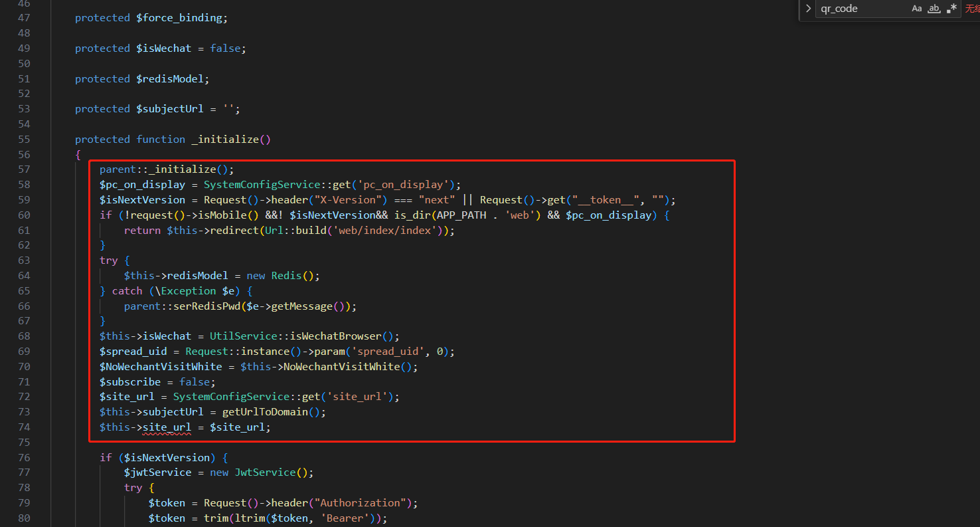Click the "Authorization" header string
Viewport: 980px width, 527px height.
(363, 503)
